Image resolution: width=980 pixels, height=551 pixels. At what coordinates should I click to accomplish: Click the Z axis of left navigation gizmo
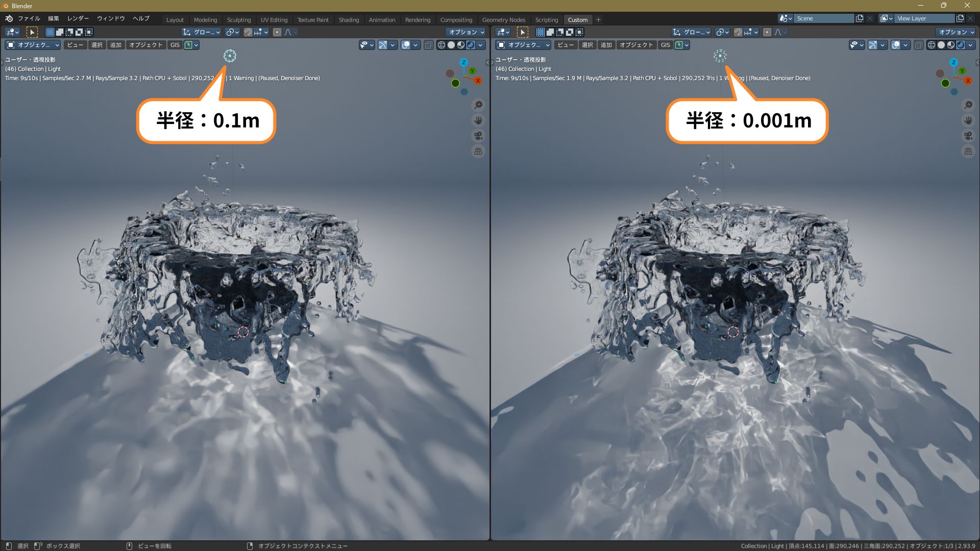463,62
